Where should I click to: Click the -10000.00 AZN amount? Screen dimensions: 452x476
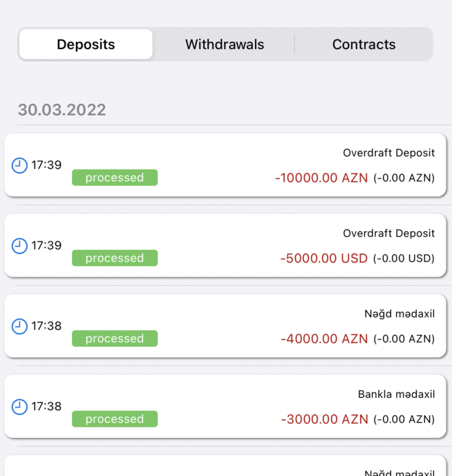(x=321, y=178)
